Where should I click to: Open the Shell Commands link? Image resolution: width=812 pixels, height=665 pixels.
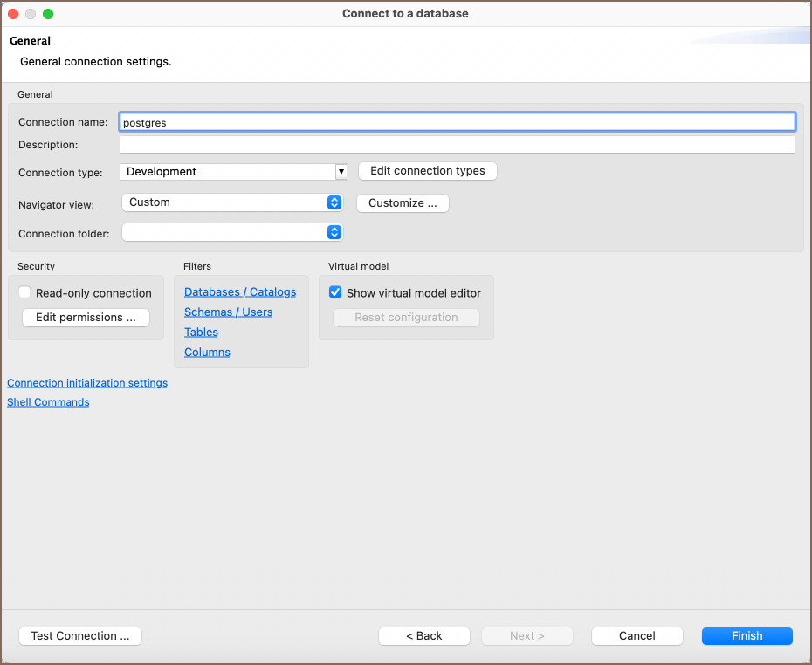tap(48, 402)
